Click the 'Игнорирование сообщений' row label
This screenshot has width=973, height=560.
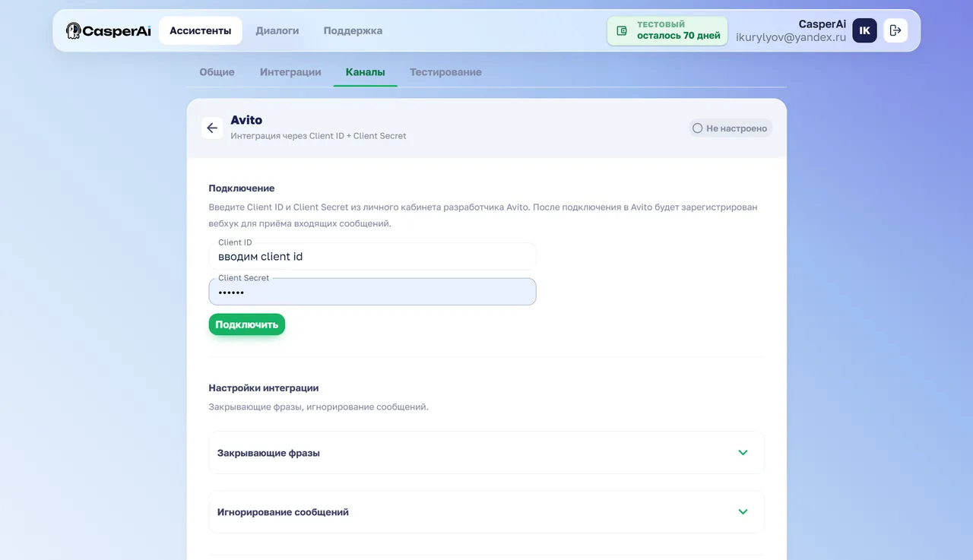click(283, 512)
